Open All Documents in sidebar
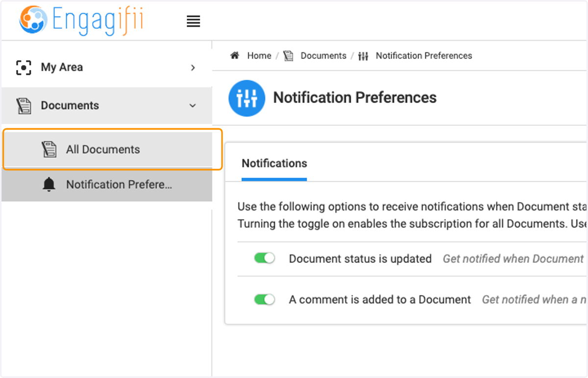 (x=107, y=149)
